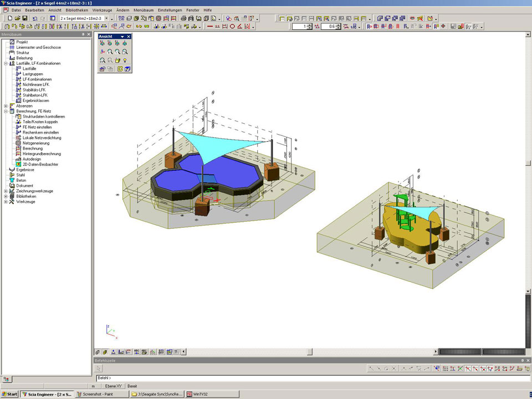Screen dimensions: 532x399
Task: Close the Ansicht floating palette
Action: tap(129, 37)
